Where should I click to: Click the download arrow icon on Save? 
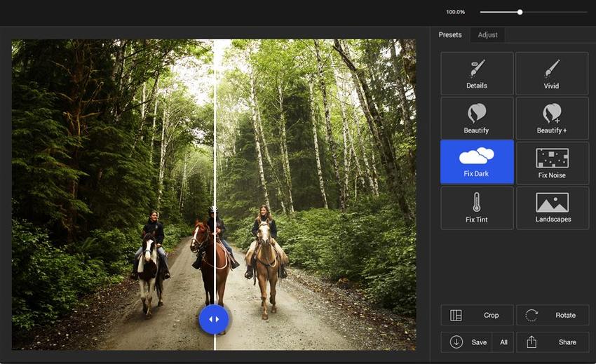(x=456, y=342)
